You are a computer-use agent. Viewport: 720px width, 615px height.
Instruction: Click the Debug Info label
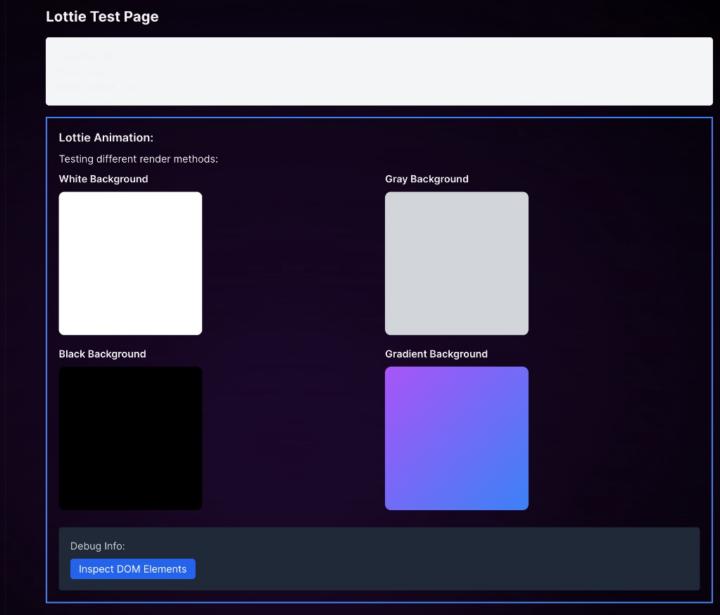click(97, 546)
